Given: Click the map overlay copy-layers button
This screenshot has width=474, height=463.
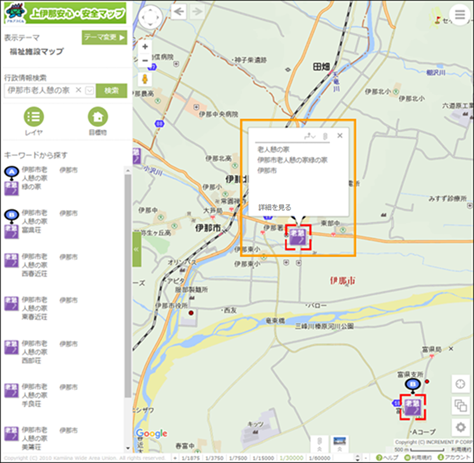Looking at the screenshot, I should pos(460,405).
